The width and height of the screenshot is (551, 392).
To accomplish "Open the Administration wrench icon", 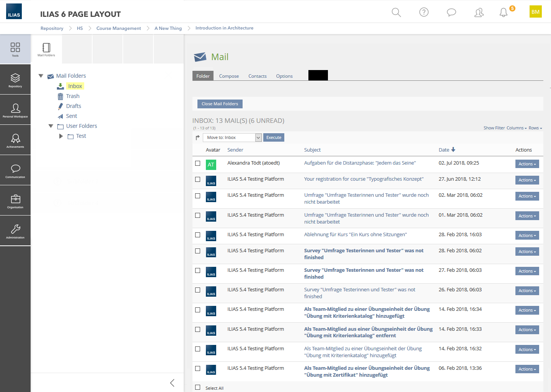I will [x=15, y=231].
